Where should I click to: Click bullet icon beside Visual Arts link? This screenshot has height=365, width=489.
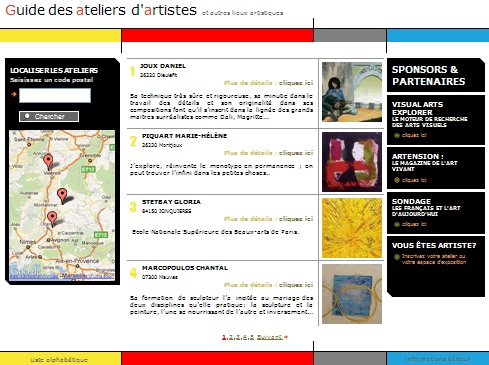[x=397, y=135]
